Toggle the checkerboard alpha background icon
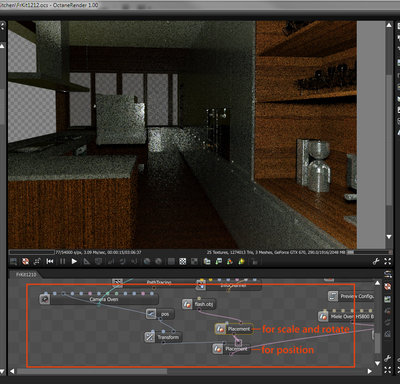400x384 pixels. [x=183, y=261]
